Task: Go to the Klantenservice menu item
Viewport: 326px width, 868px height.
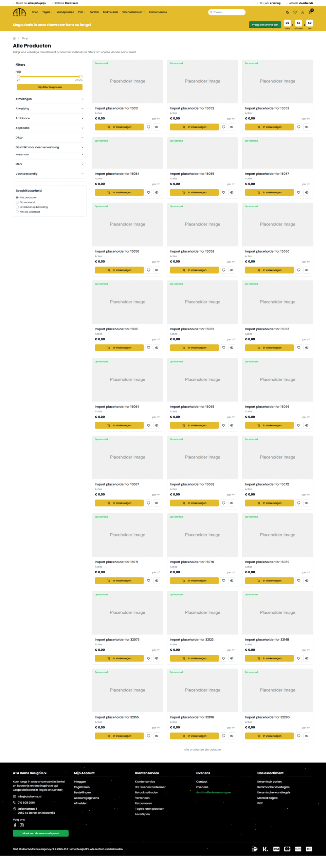Action: (x=158, y=12)
